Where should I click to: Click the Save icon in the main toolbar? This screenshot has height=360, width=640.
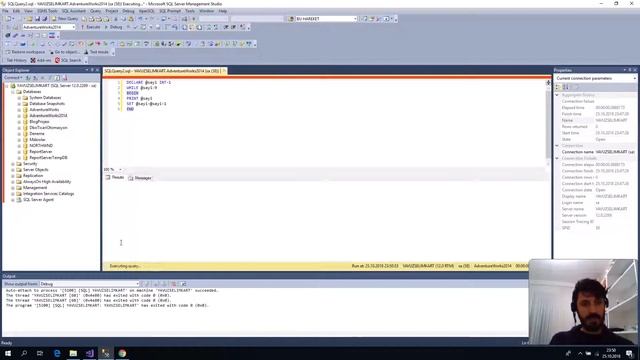[x=37, y=19]
